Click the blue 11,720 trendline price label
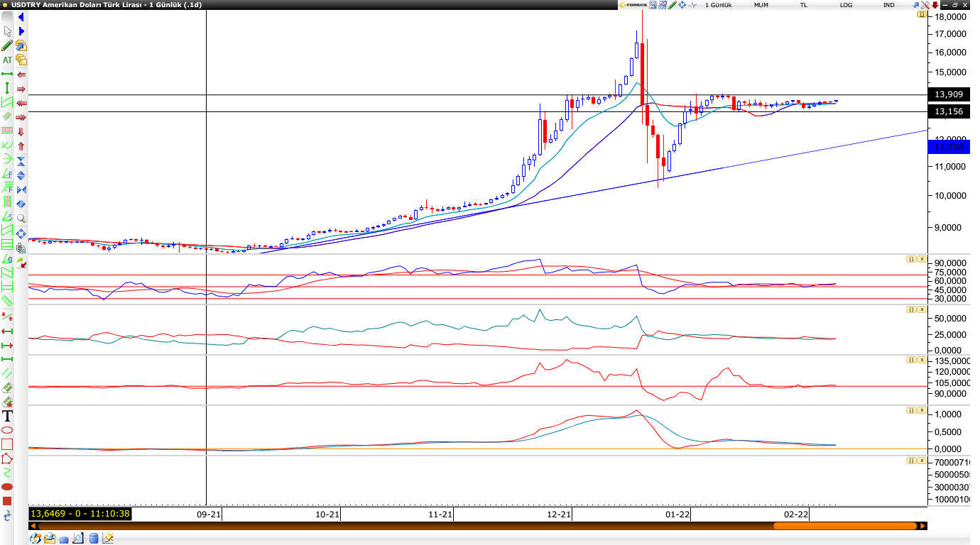This screenshot has width=980, height=545. (949, 147)
